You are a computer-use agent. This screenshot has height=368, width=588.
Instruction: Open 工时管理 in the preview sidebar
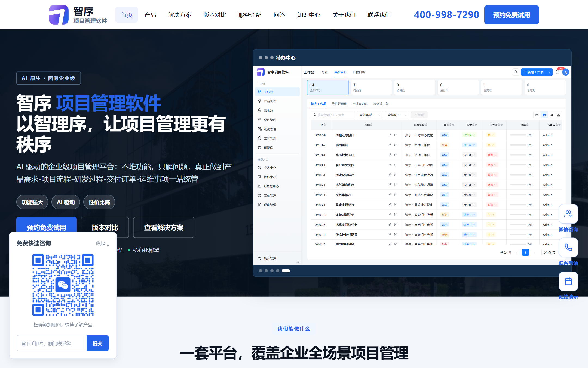tap(277, 138)
